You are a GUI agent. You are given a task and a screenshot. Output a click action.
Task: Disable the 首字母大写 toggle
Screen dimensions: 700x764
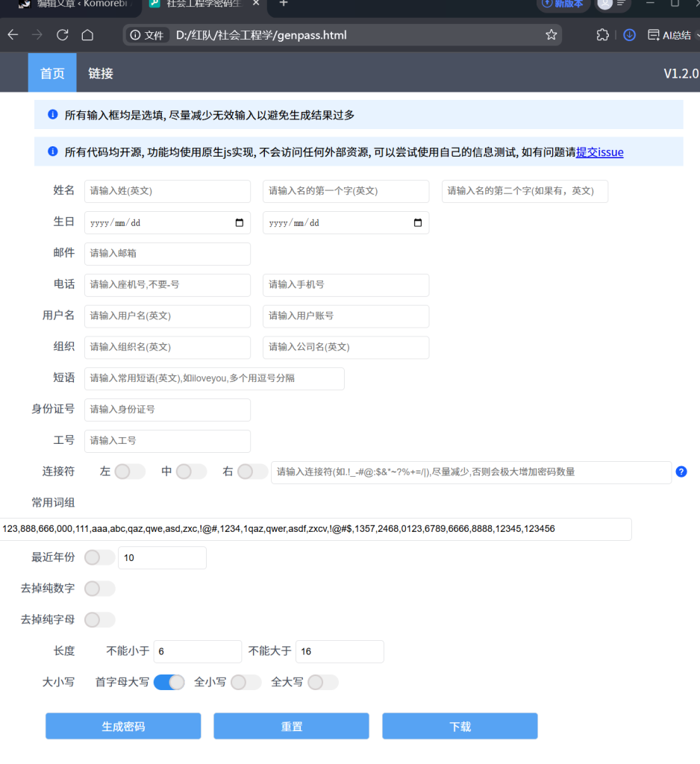[x=169, y=682]
